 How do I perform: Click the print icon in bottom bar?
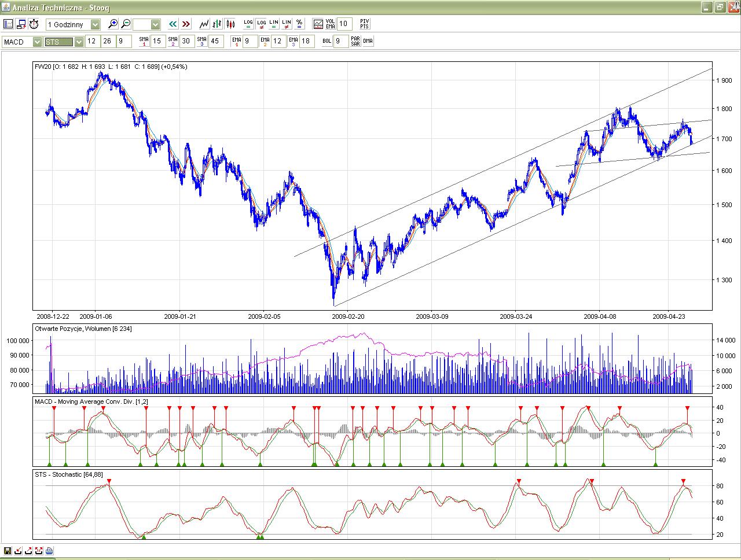click(x=49, y=551)
